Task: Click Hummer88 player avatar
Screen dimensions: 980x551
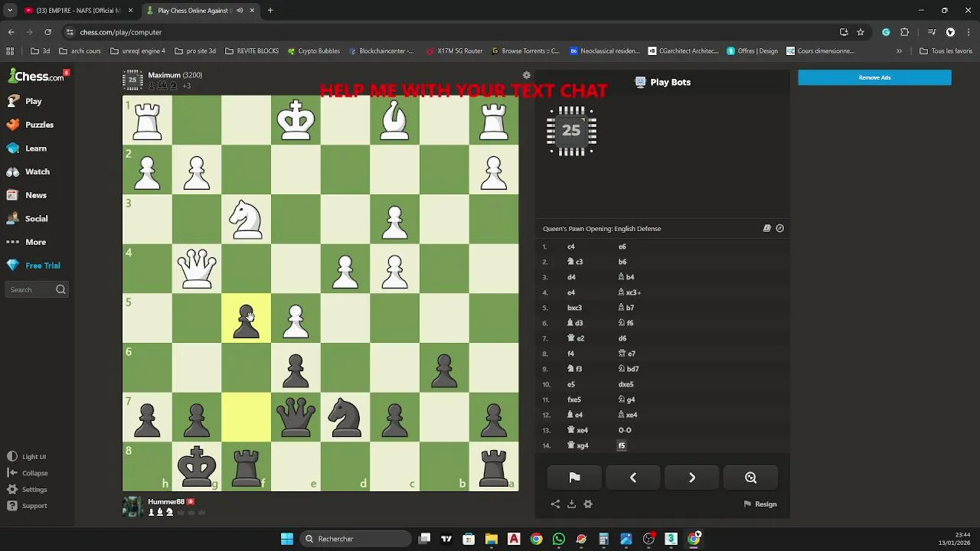Action: point(132,507)
